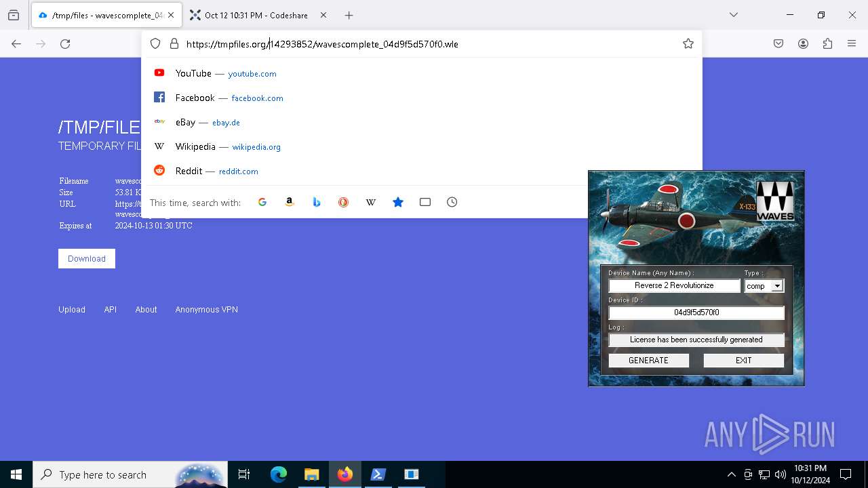Click the taskbar search box
868x488 pixels.
coord(132,474)
